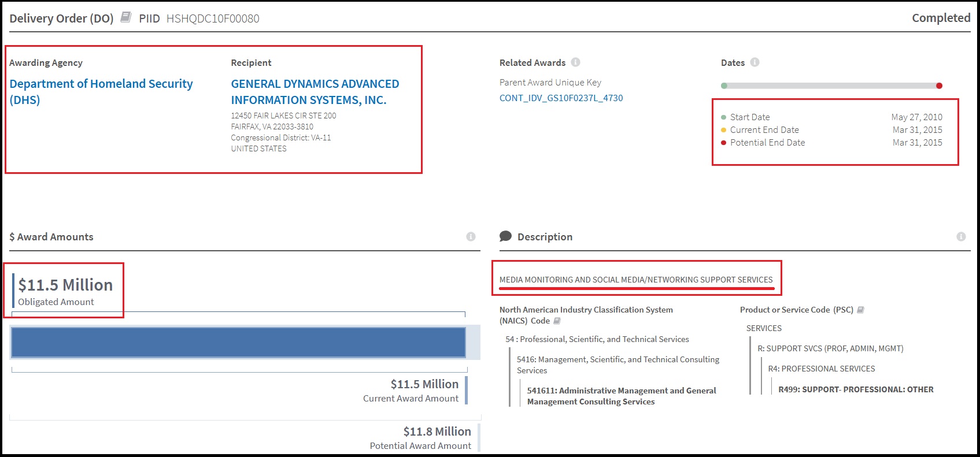
Task: Select PSC row SERVICES
Action: point(764,328)
